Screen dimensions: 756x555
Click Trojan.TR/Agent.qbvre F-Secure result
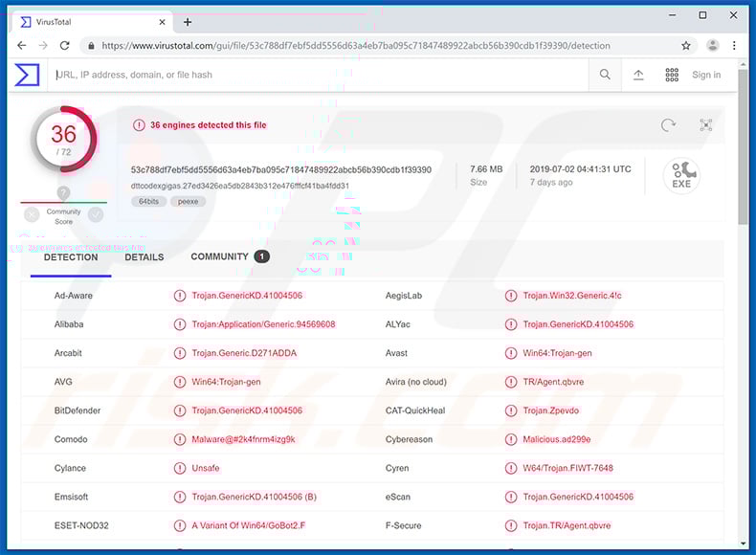click(567, 525)
